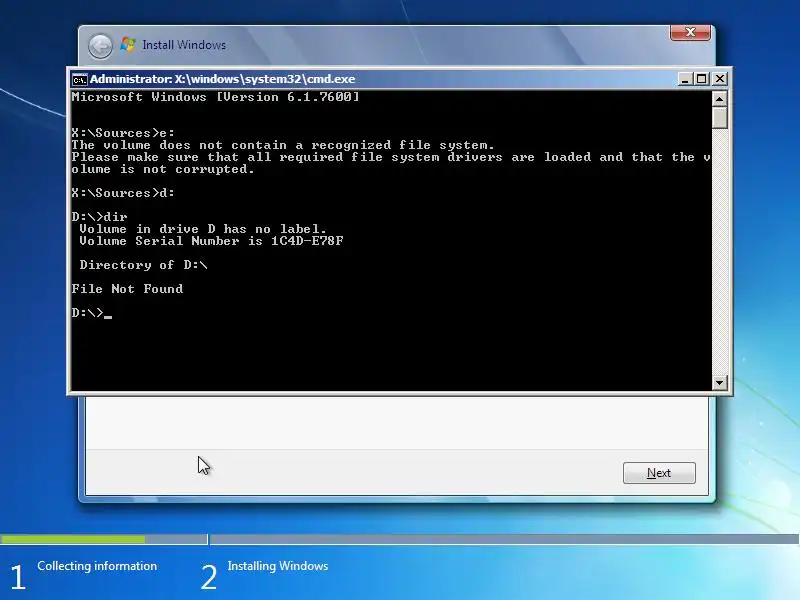Minimize the Administrator cmd.exe window

[685, 79]
